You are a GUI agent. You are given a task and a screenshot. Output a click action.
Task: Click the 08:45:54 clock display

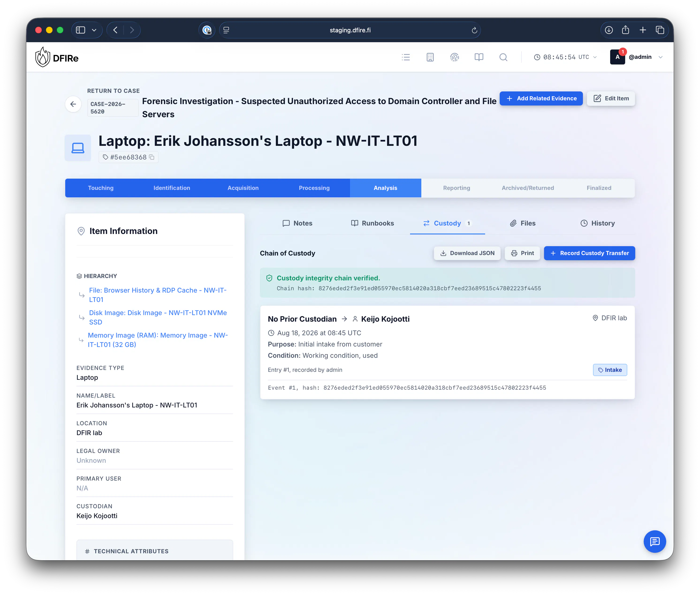[x=559, y=57]
